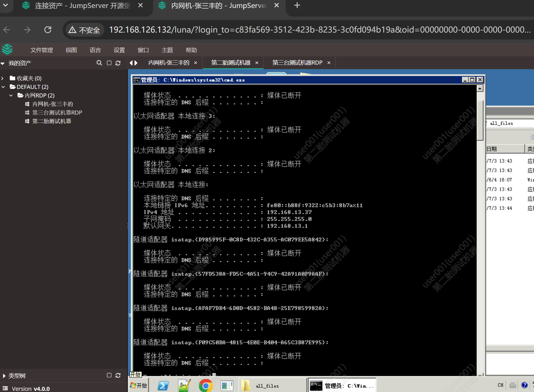Image resolution: width=534 pixels, height=392 pixels.
Task: Toggle the square checkbox beside 类型树
Action: 109,375
